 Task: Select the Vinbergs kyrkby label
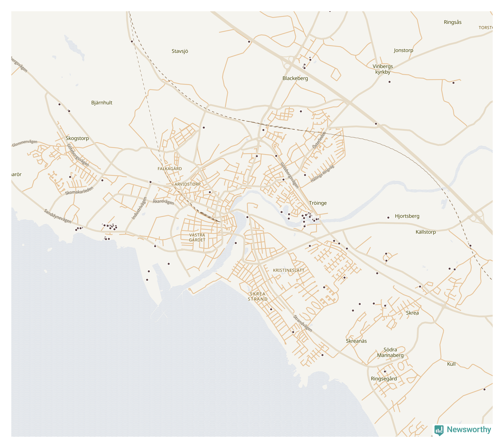pyautogui.click(x=383, y=69)
